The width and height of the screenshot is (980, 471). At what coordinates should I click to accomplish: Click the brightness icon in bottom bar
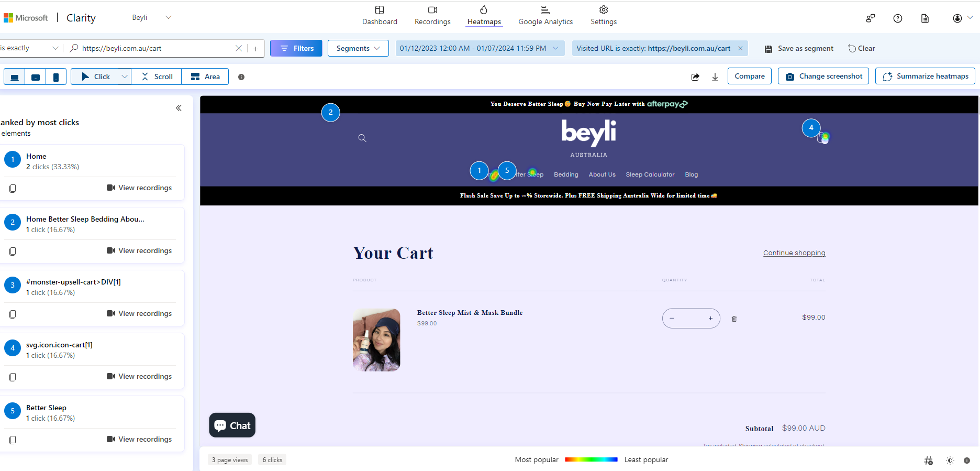click(950, 461)
